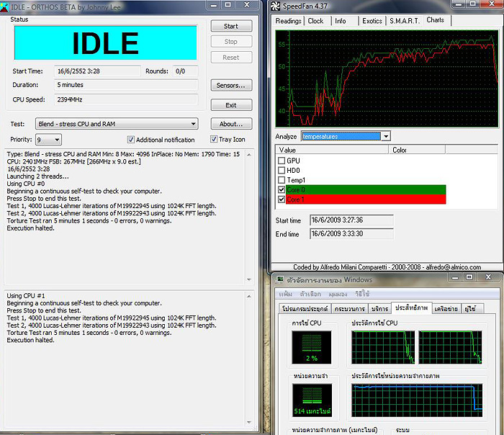Toggle the Tray Icon checkbox
Image resolution: width=504 pixels, height=435 pixels.
[214, 139]
